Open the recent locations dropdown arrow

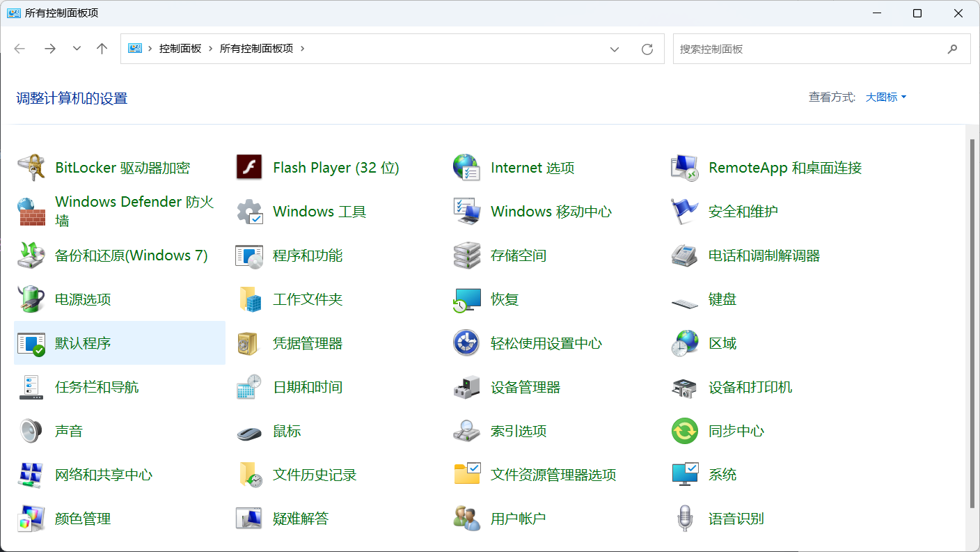point(77,49)
